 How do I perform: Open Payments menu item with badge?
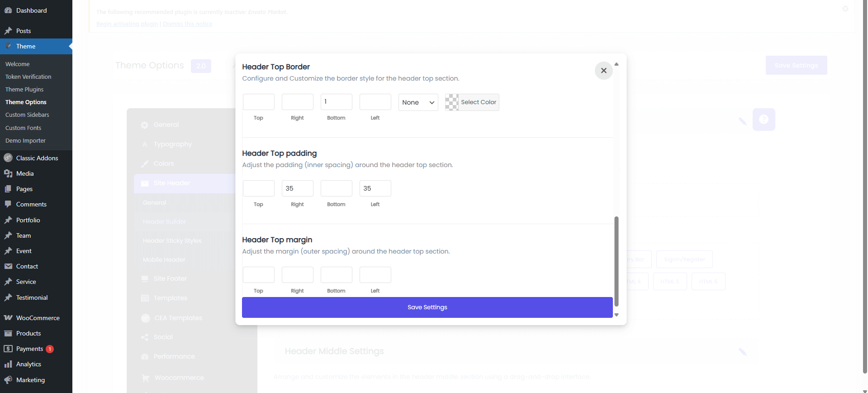coord(30,349)
